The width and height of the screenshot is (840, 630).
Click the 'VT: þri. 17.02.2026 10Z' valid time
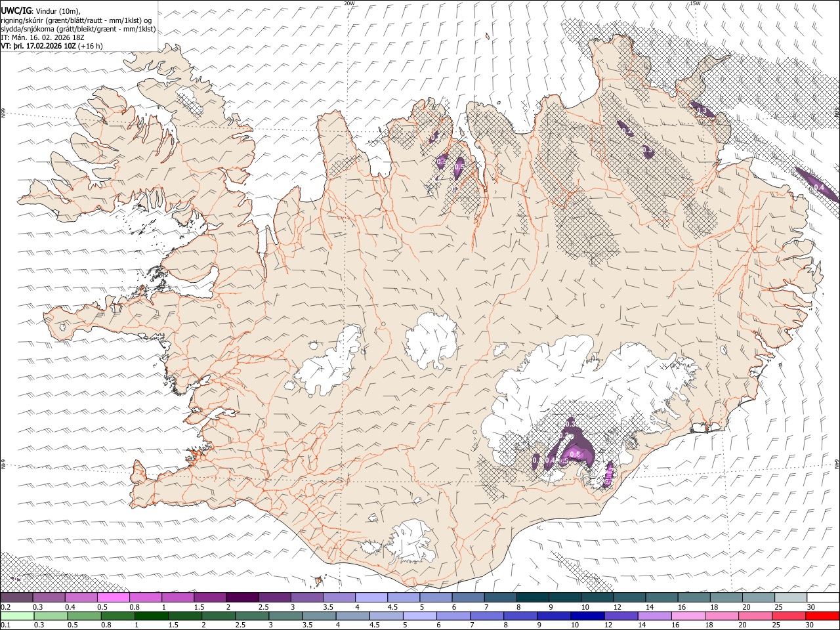click(x=39, y=46)
